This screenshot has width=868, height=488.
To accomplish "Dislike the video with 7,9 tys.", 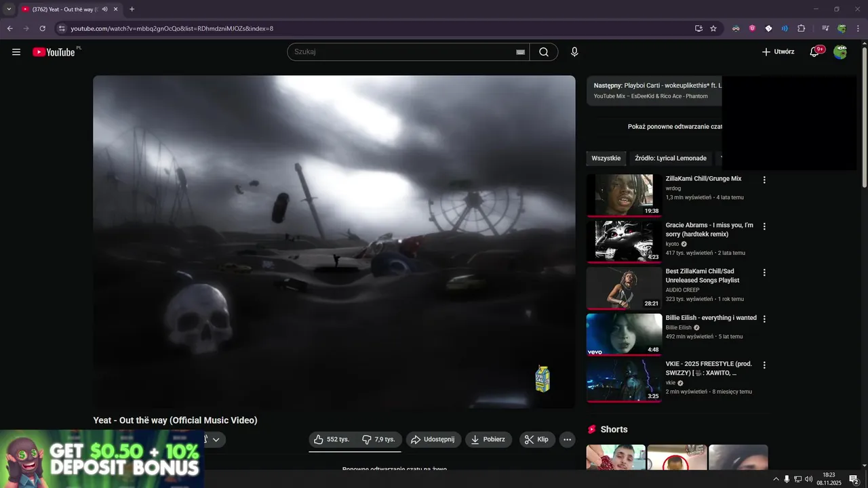I will 378,439.
